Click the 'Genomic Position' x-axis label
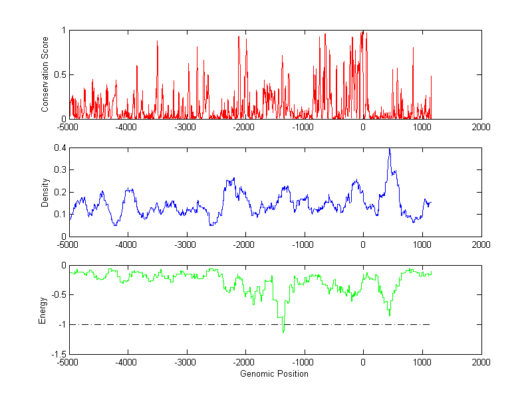 [274, 374]
